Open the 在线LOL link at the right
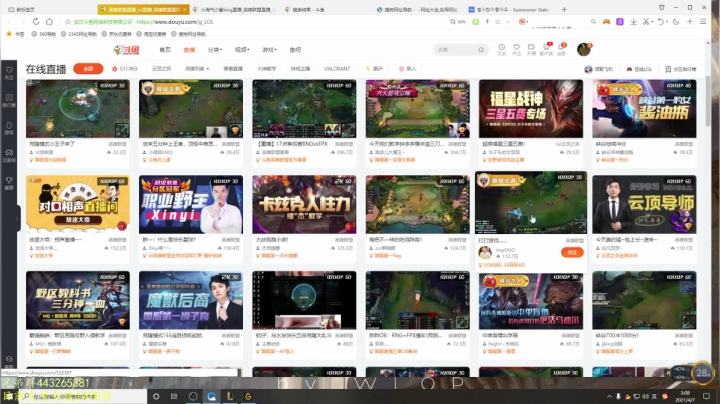The height and width of the screenshot is (404, 720). [639, 69]
